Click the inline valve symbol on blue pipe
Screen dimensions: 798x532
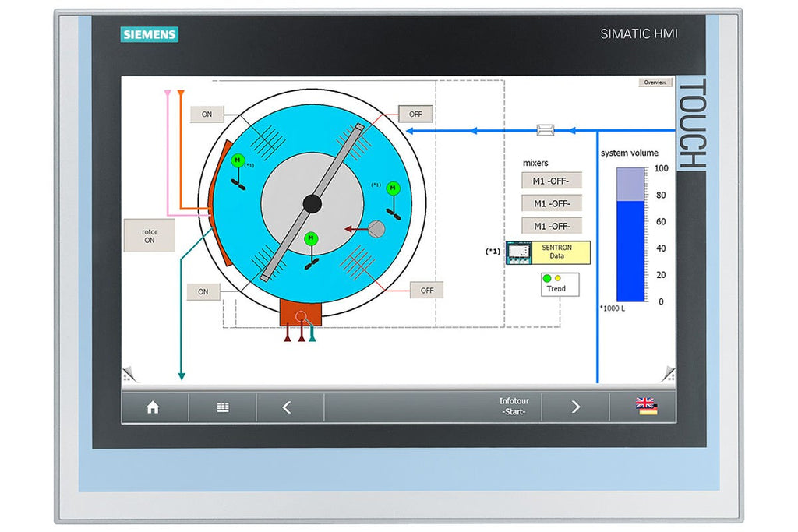[546, 131]
